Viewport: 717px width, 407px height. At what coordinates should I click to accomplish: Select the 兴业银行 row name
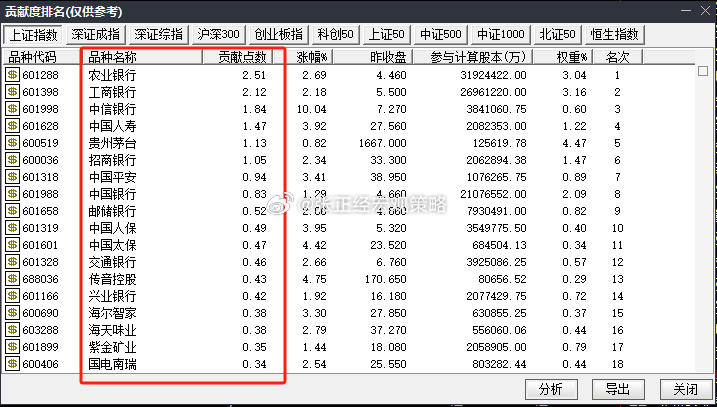pyautogui.click(x=112, y=296)
